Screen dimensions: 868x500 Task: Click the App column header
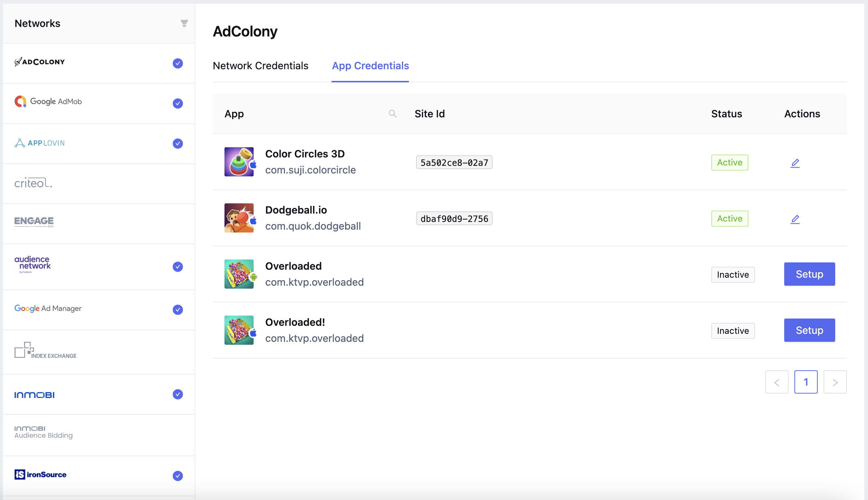(x=234, y=114)
